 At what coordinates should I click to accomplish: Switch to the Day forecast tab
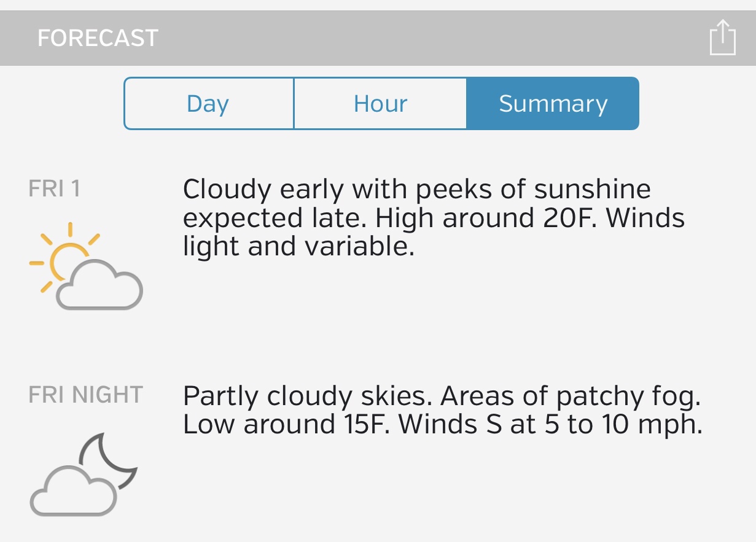click(x=208, y=104)
